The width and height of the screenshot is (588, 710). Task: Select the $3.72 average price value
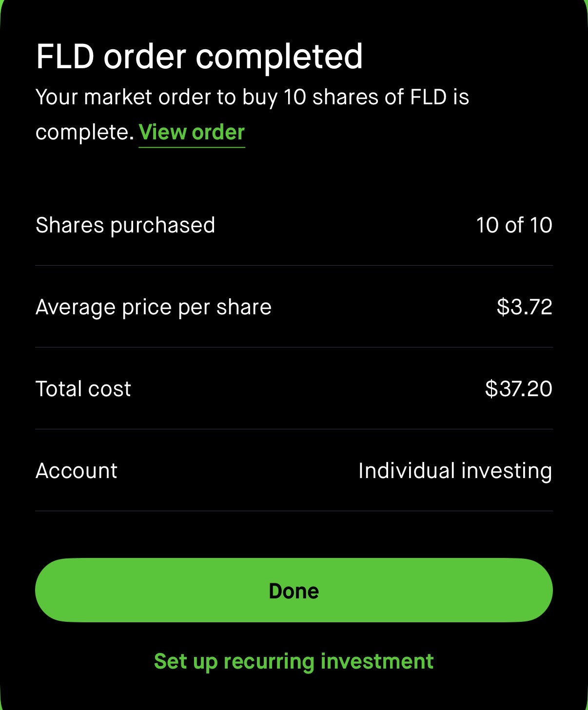click(x=524, y=307)
